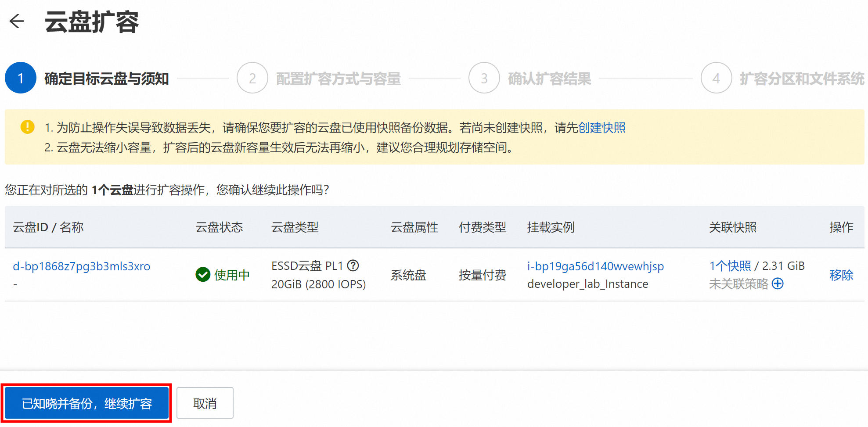Screen dimensions: 868x427
Task: Click the 云盘类型 column header
Action: [x=295, y=227]
